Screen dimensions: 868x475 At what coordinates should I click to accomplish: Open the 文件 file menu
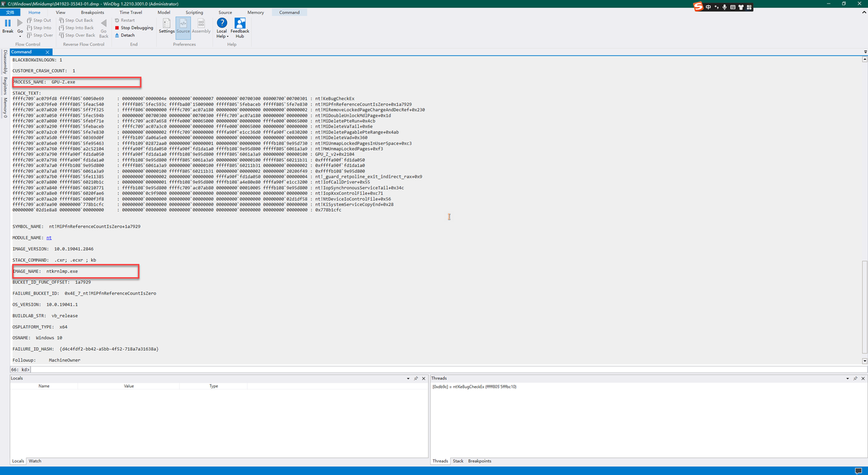click(x=10, y=12)
